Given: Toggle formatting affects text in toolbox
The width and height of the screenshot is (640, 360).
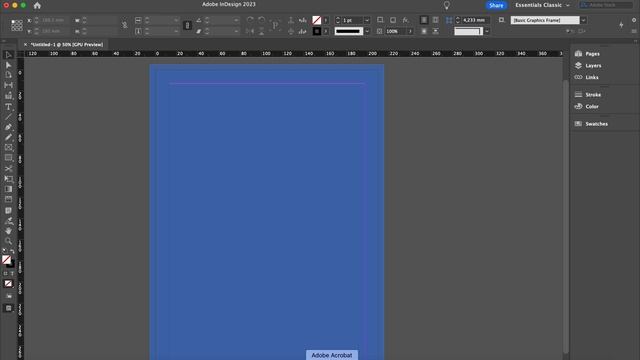Looking at the screenshot, I should [12, 273].
